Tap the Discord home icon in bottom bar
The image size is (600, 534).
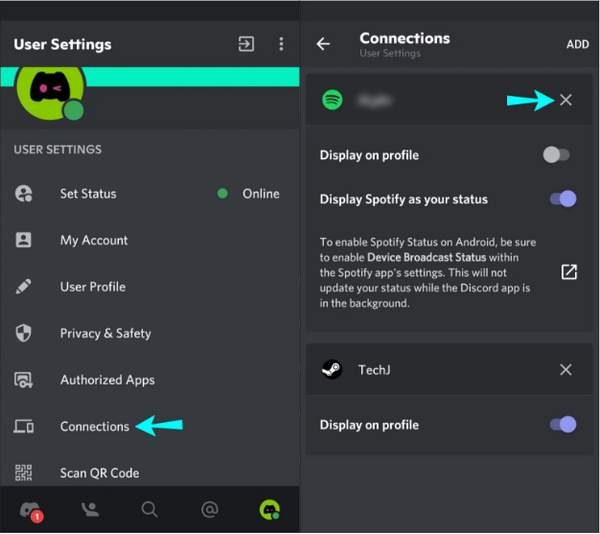[31, 511]
